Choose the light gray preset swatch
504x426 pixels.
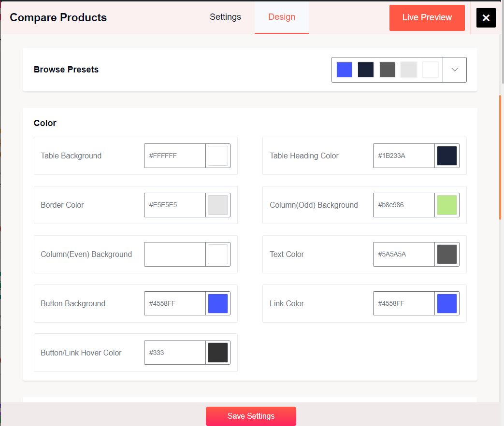coord(409,70)
